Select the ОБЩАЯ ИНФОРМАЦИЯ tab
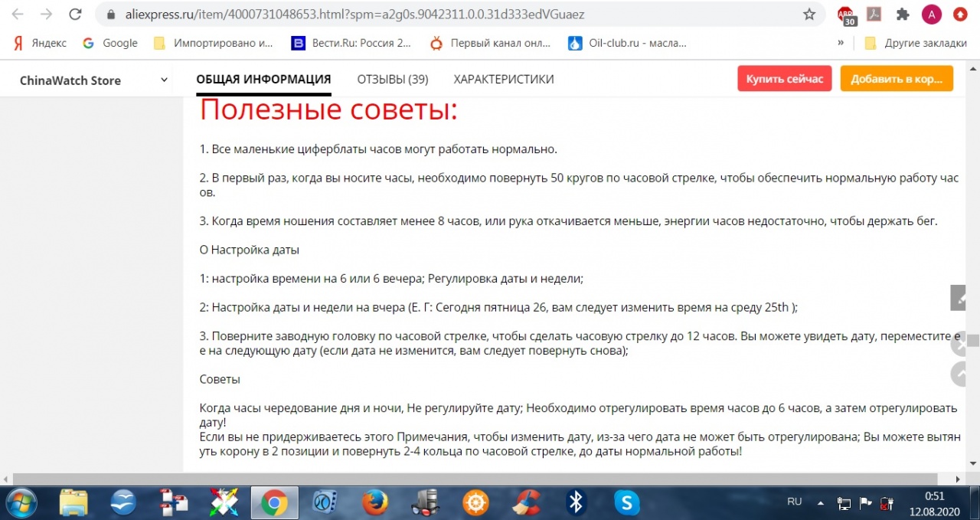 (263, 80)
